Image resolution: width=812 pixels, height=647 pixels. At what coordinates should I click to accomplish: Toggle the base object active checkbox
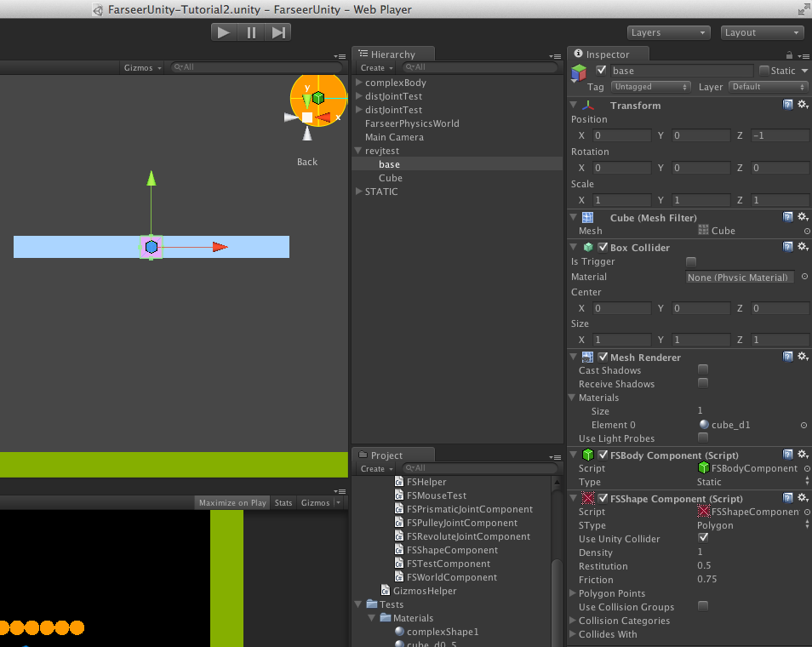601,70
